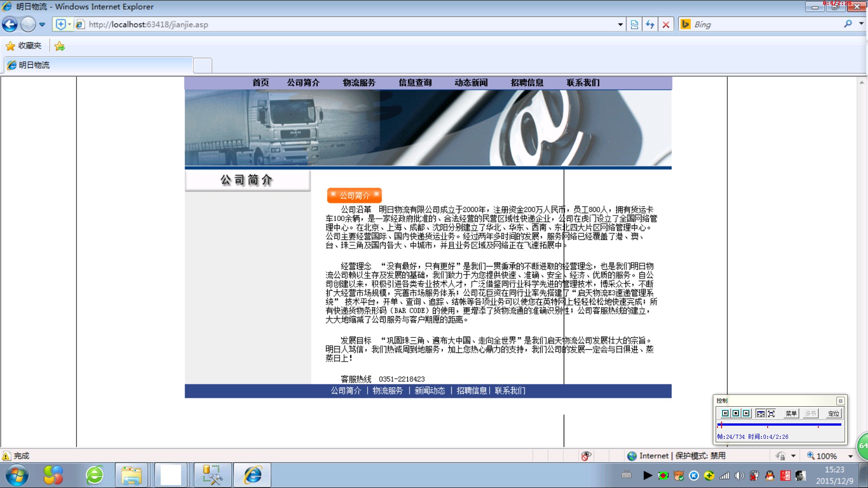Click the search magnifier icon
Viewport: 868px width, 488px height.
(848, 24)
